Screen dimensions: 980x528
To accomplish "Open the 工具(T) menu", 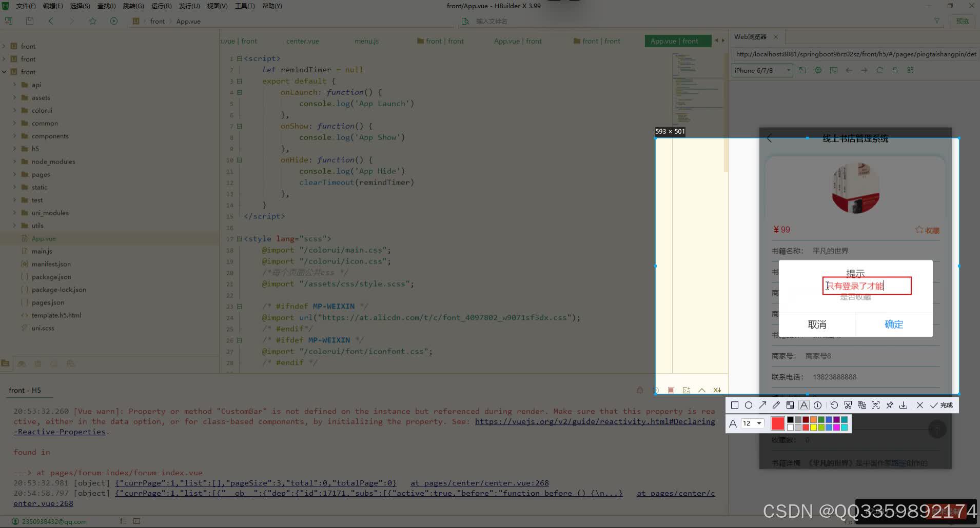I will point(244,6).
